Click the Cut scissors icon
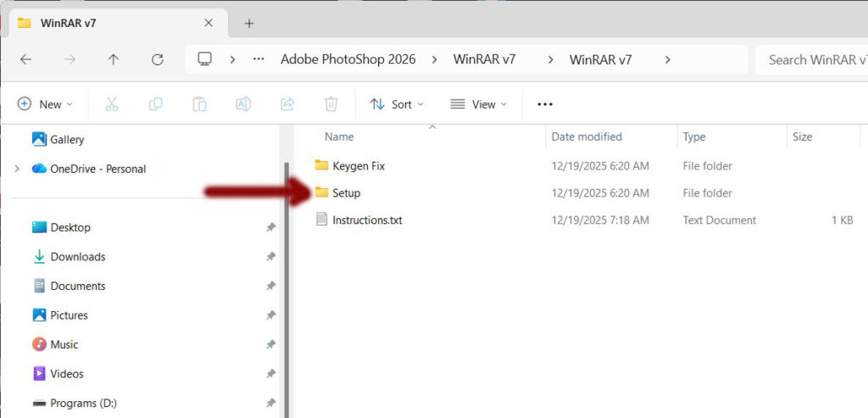The width and height of the screenshot is (868, 418). pos(112,104)
